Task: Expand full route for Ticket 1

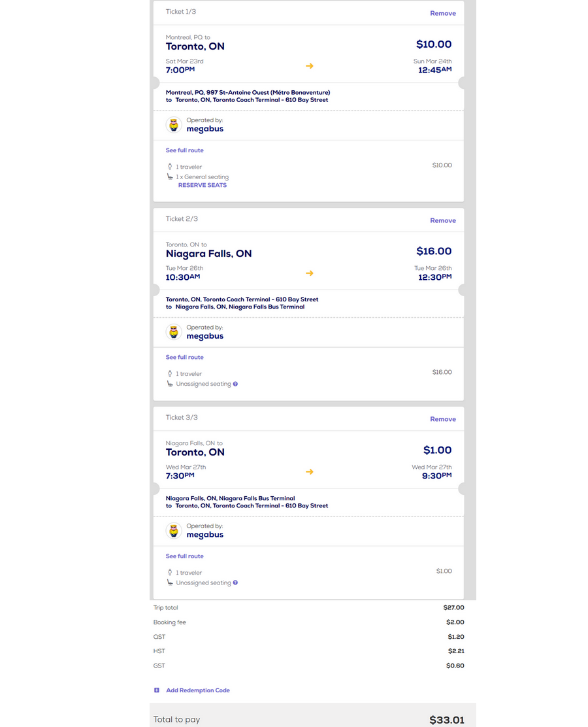Action: click(185, 150)
